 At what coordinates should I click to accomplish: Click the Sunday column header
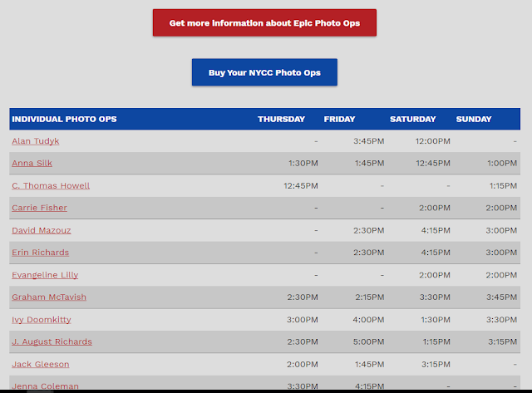[x=474, y=120]
